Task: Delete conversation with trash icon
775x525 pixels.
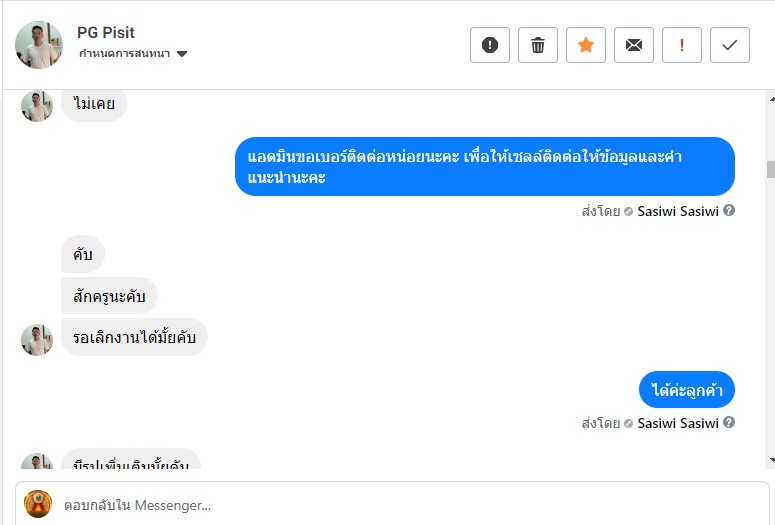Action: click(538, 45)
